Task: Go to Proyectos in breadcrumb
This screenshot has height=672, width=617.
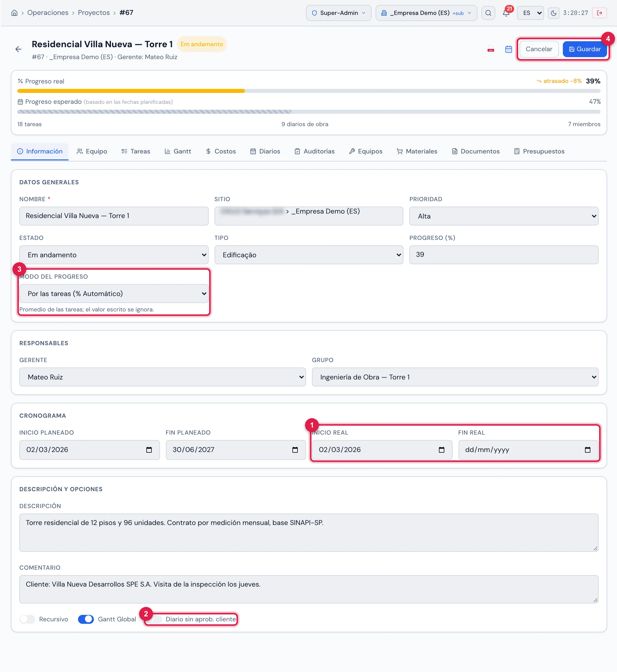Action: [x=94, y=13]
